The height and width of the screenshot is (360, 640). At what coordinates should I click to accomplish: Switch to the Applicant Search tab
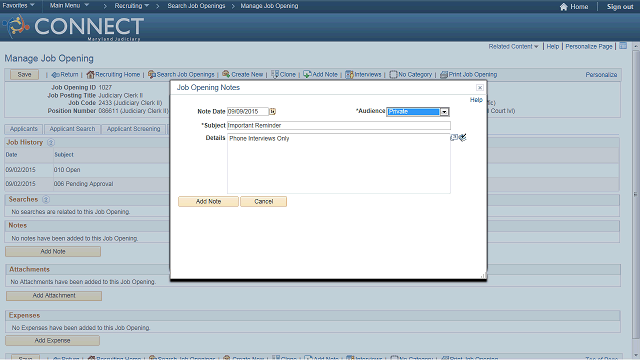coord(72,129)
